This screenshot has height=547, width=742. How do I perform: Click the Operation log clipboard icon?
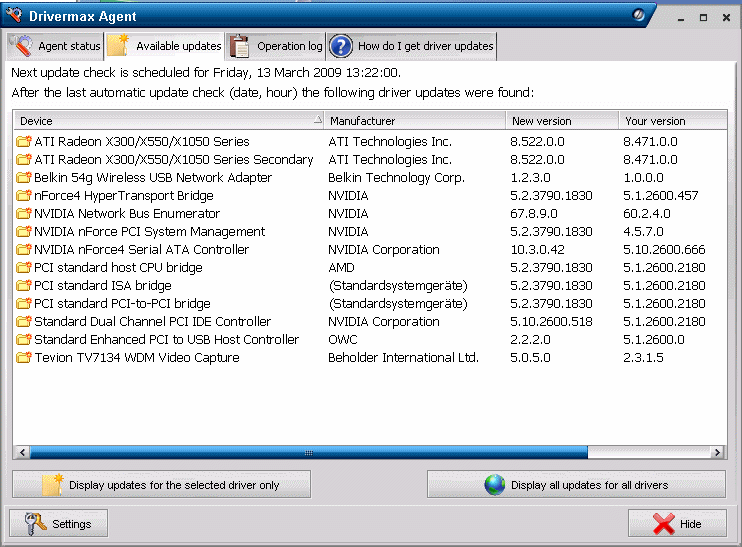239,46
